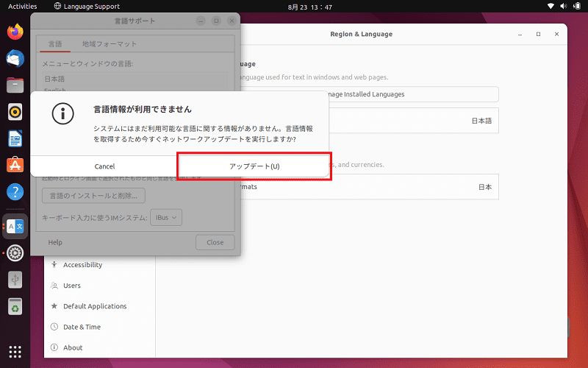Maximize the 言語サポート window
Image resolution: width=588 pixels, height=368 pixels.
[216, 21]
